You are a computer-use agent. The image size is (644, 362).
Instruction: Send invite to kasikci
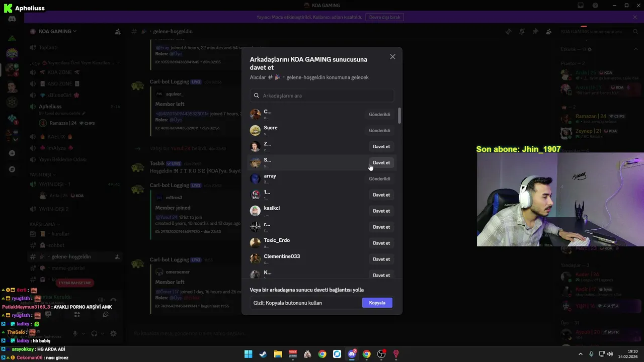coord(381,211)
